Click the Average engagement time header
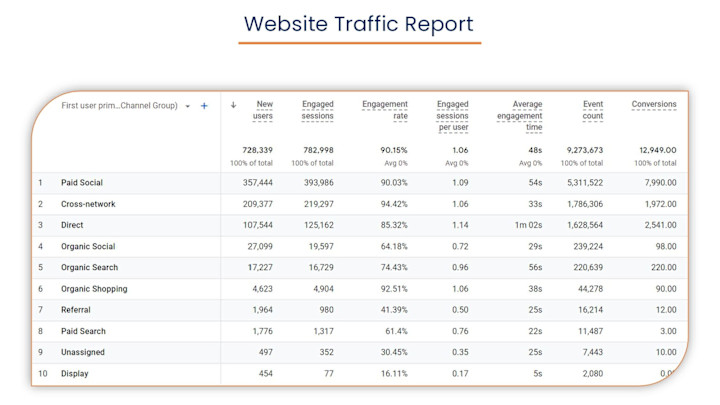 519,116
